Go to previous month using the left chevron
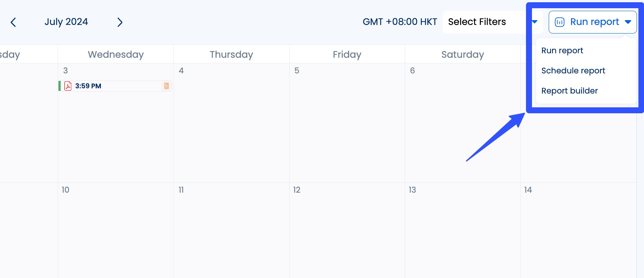 [13, 22]
